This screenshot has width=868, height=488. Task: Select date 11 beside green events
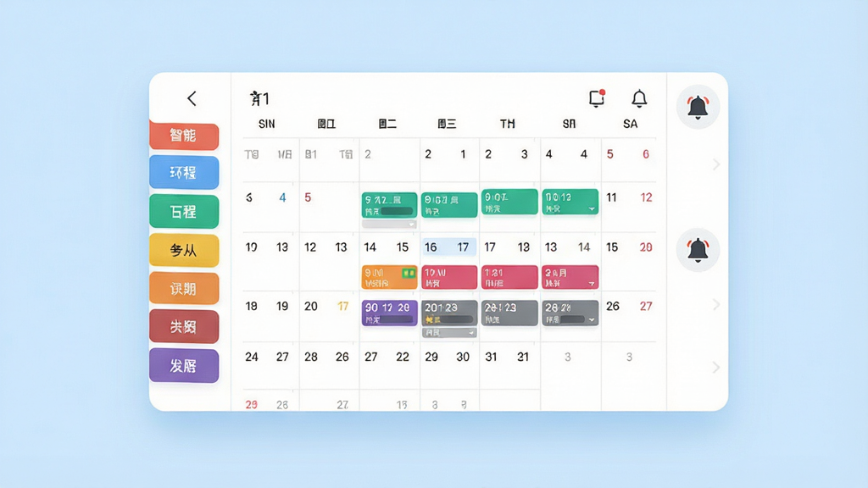pyautogui.click(x=611, y=197)
